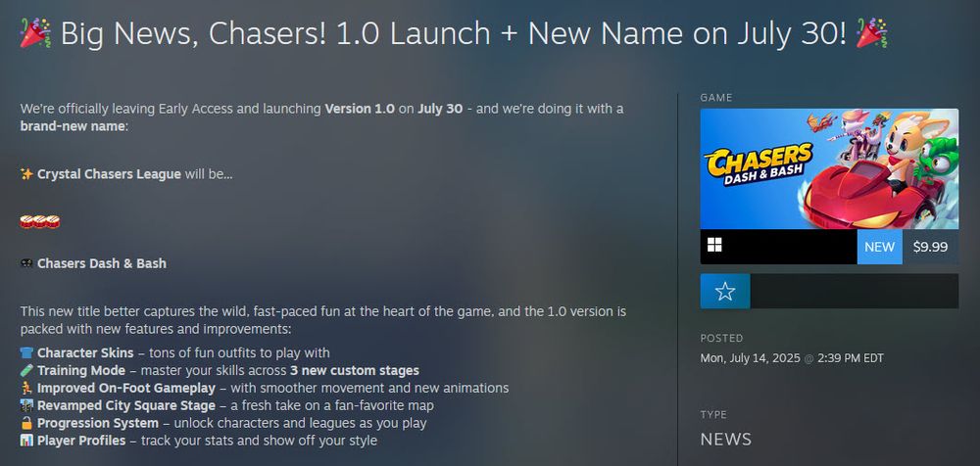Click the sparkle emoji before Crystal Chasers League

tap(26, 174)
